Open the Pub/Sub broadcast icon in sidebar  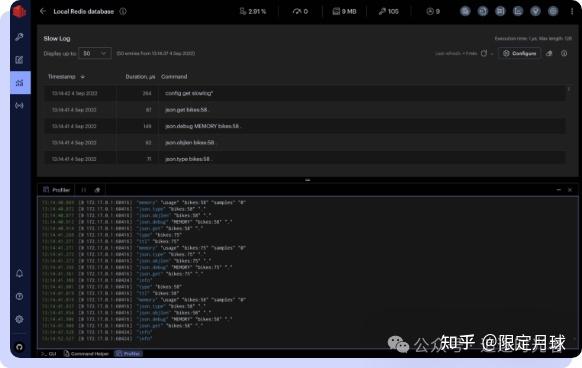(19, 106)
